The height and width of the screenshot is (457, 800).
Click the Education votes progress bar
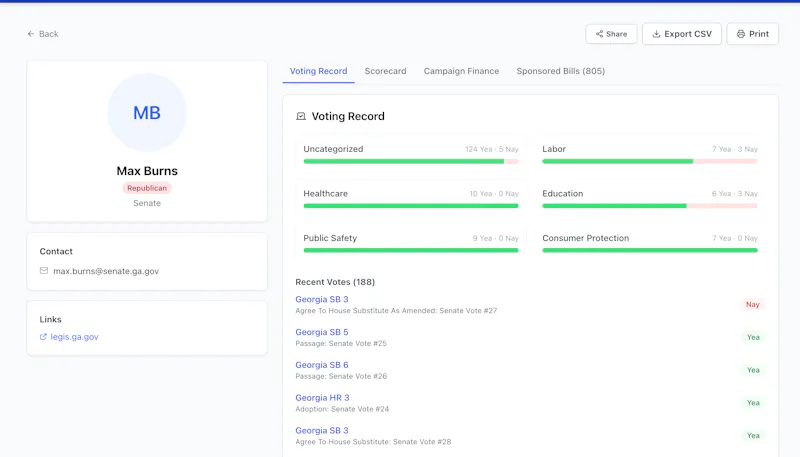pyautogui.click(x=649, y=206)
